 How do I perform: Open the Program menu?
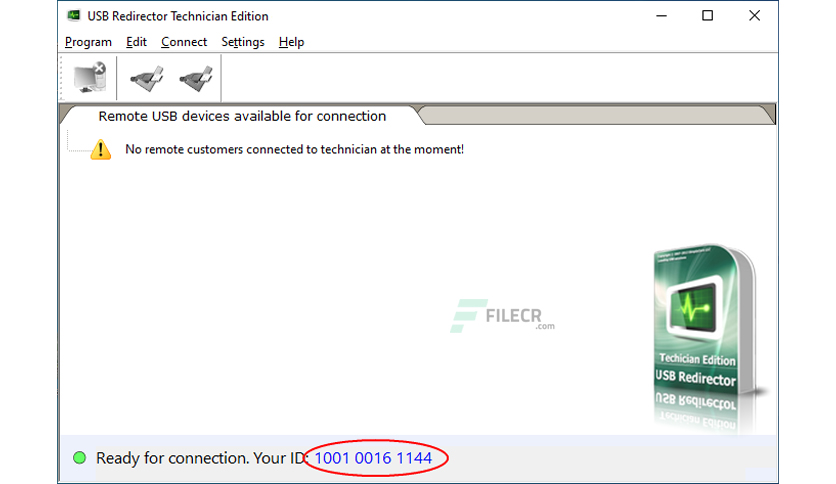point(89,42)
